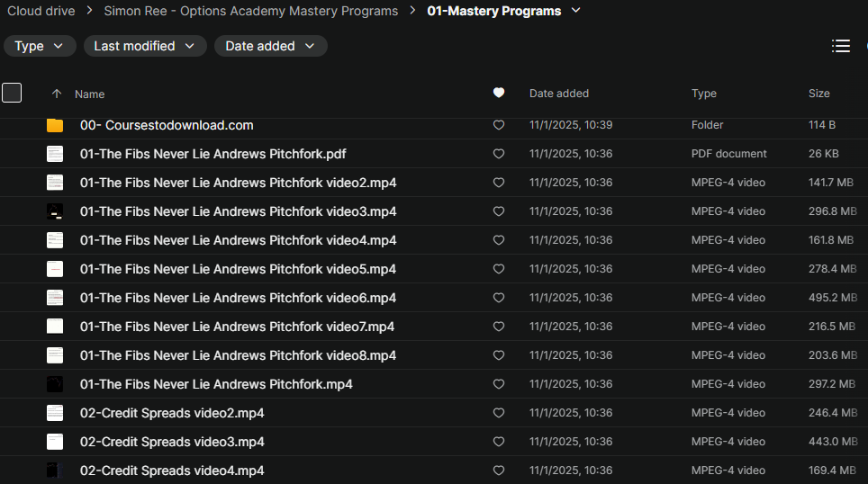Screen dimensions: 868x484
Task: Navigate to Simon Ree - Options Academy breadcrumb
Action: [x=250, y=11]
